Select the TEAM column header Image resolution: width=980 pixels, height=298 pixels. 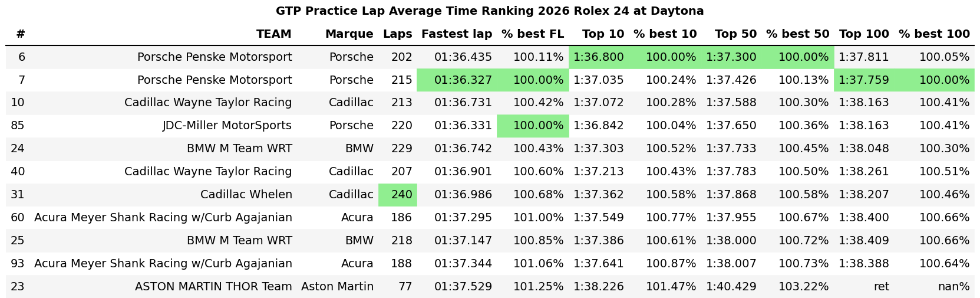(x=273, y=34)
